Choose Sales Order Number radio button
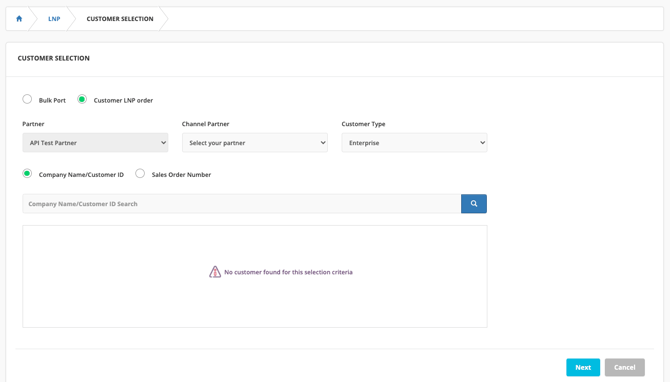 [140, 173]
